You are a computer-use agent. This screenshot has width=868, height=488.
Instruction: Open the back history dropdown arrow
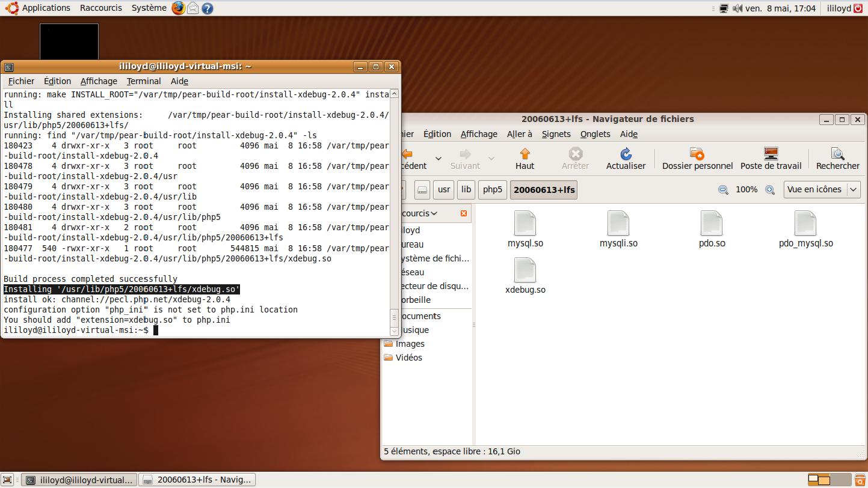pos(438,159)
